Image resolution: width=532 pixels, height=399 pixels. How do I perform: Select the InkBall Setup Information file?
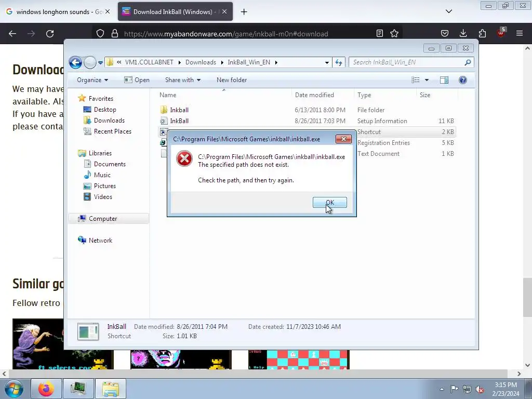click(307, 121)
